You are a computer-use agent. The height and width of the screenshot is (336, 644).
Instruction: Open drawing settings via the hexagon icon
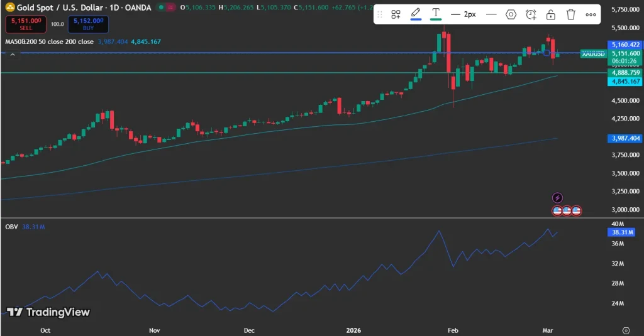(x=511, y=15)
